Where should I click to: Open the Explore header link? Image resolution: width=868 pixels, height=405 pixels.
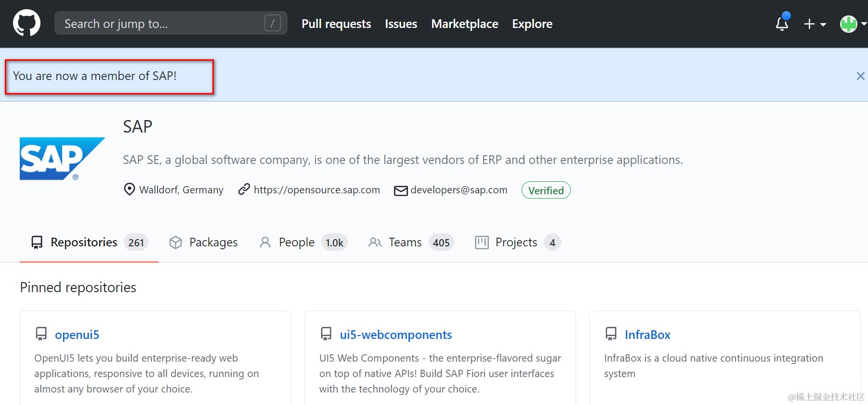(x=532, y=24)
